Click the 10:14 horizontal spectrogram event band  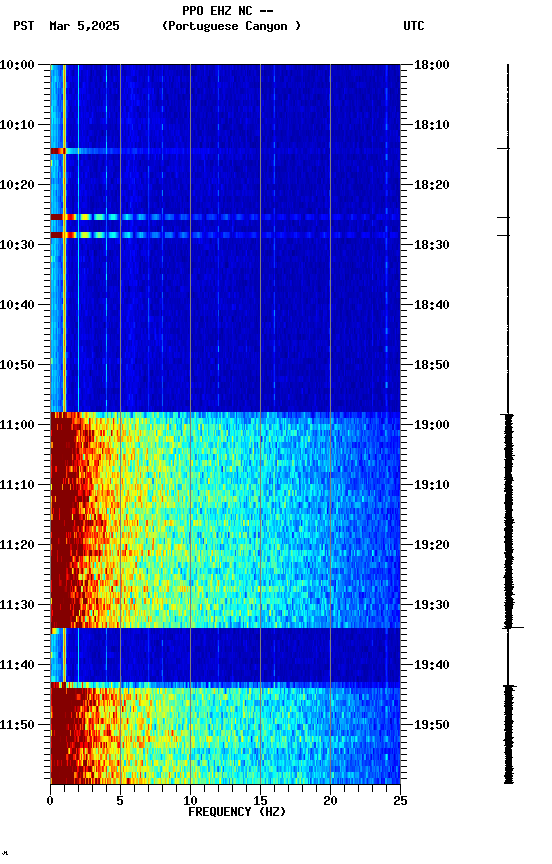[225, 151]
